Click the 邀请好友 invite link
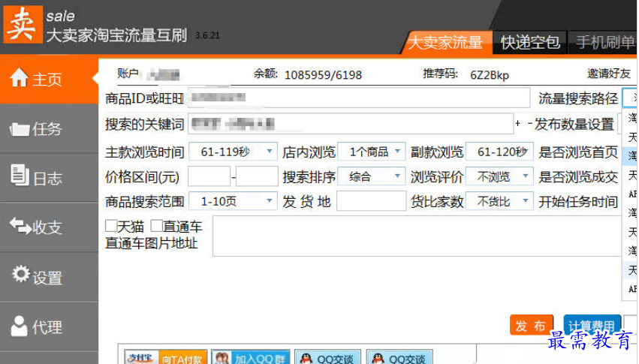The width and height of the screenshot is (639, 364). tap(609, 74)
